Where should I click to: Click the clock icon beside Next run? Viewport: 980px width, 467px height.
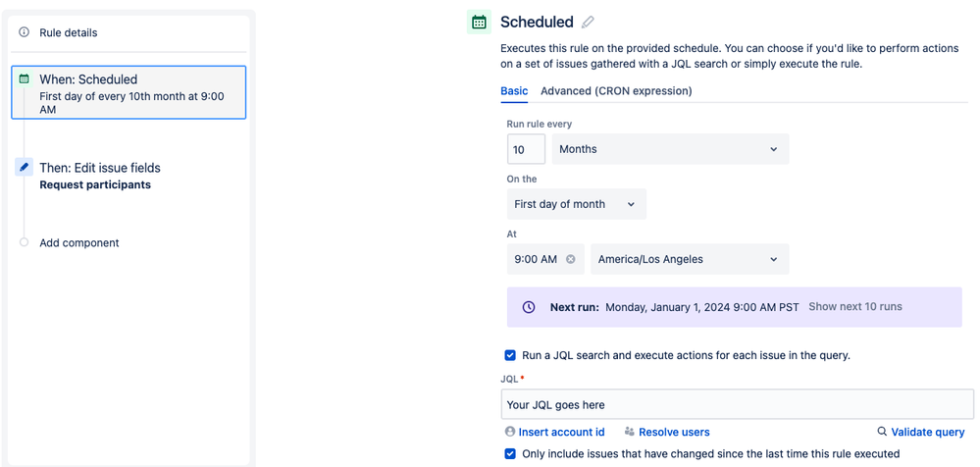[x=529, y=307]
